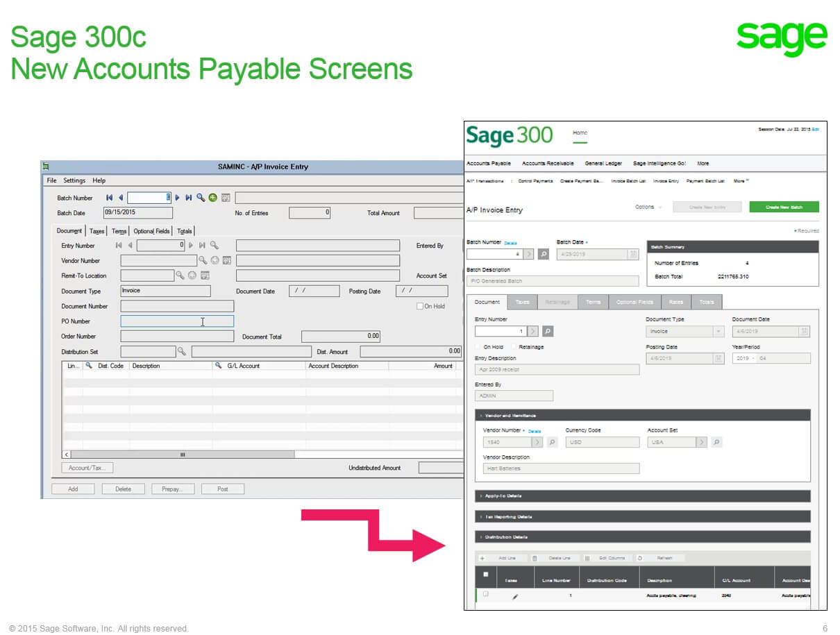Click Add Line button in distribution toolbar
Screen dimensions: 840x635
[502, 558]
